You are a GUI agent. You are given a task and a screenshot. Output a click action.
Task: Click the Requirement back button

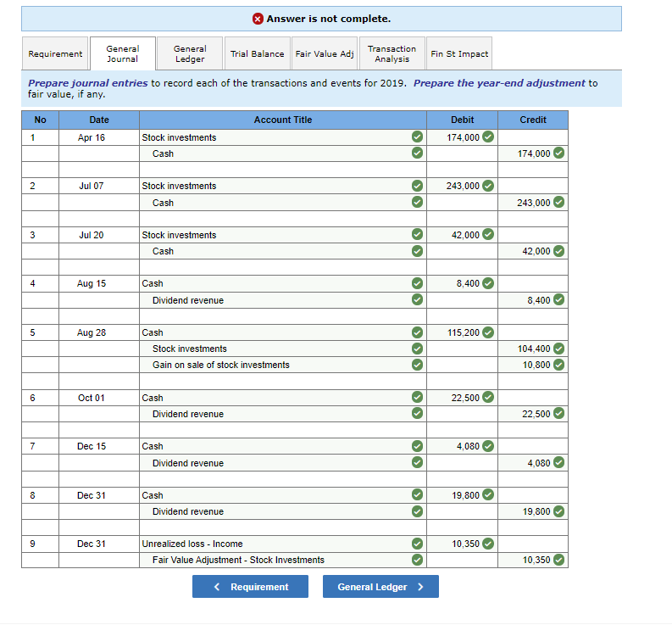pyautogui.click(x=250, y=586)
